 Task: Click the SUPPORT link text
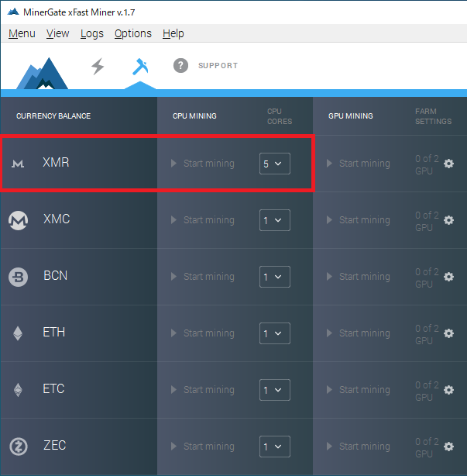[218, 66]
